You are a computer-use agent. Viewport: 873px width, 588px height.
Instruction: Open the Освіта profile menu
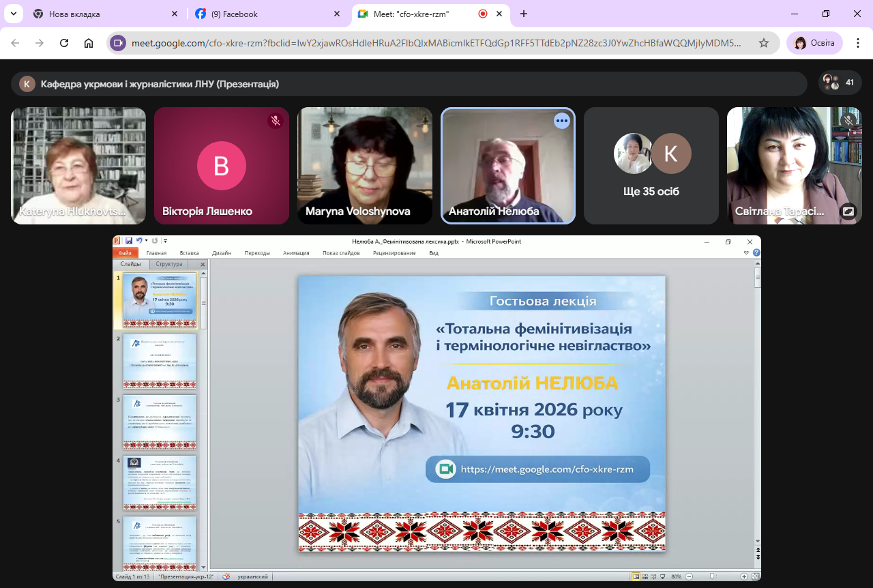coord(814,43)
